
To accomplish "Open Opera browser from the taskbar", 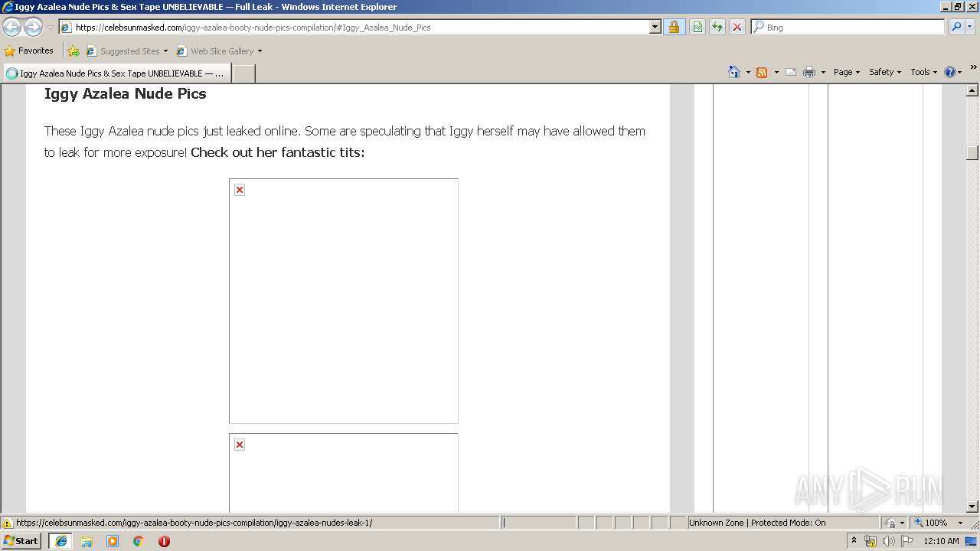I will (x=164, y=541).
